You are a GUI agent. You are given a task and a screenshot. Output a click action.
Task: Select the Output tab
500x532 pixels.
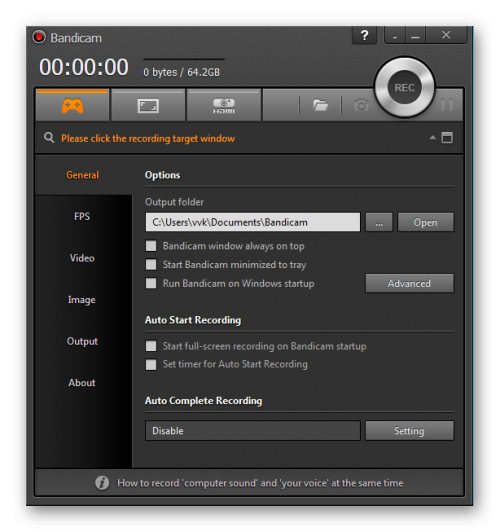click(x=82, y=341)
